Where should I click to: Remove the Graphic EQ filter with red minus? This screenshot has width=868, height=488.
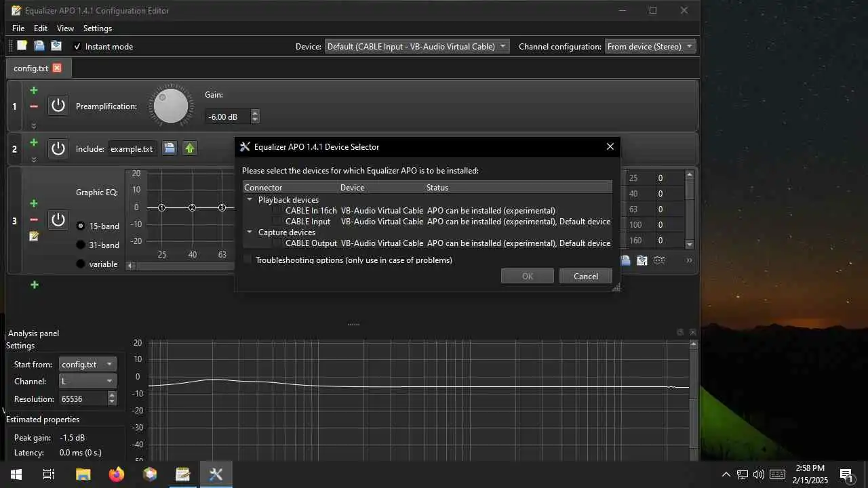pyautogui.click(x=34, y=220)
